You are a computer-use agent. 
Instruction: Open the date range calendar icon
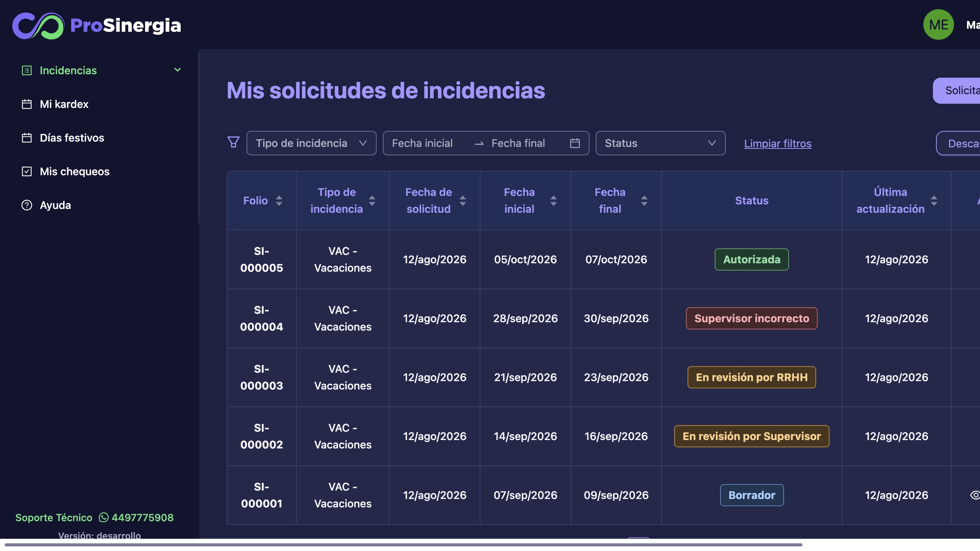(575, 143)
